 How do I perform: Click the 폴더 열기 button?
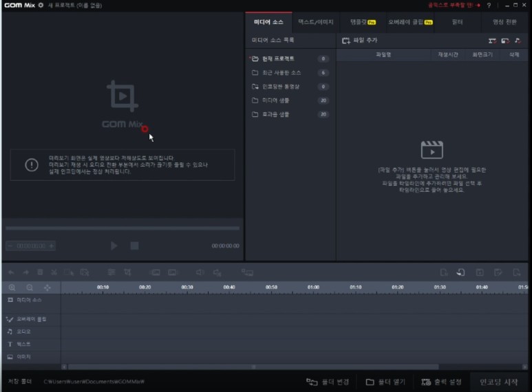click(x=386, y=382)
